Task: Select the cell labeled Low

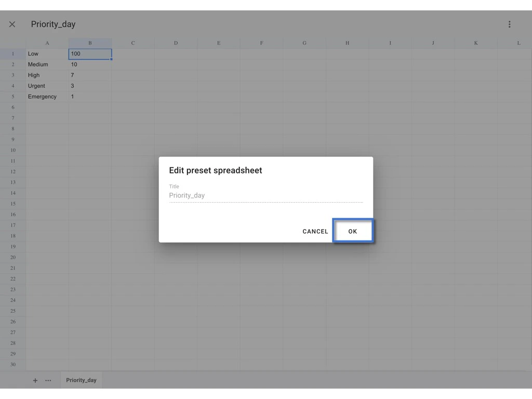Action: click(x=47, y=54)
